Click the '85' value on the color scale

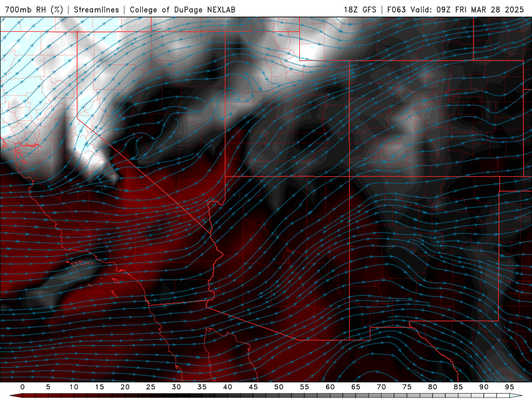[458, 387]
